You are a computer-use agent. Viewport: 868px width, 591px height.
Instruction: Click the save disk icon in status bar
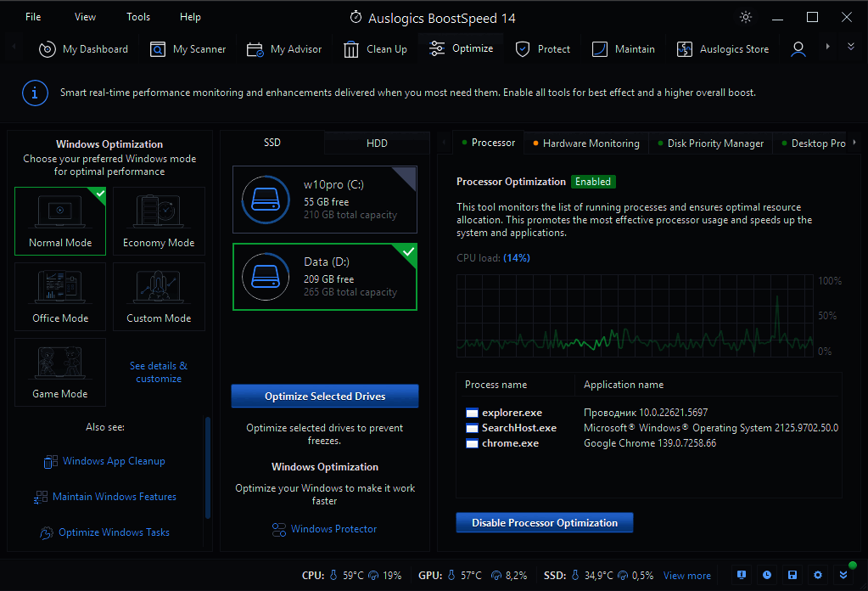click(792, 575)
